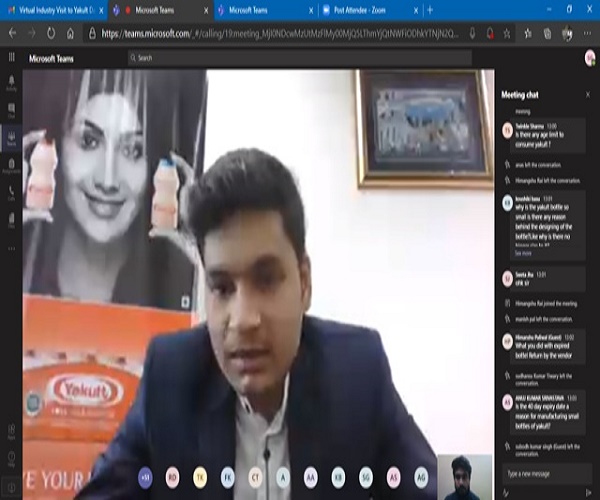Open a new browser tab

[x=430, y=10]
